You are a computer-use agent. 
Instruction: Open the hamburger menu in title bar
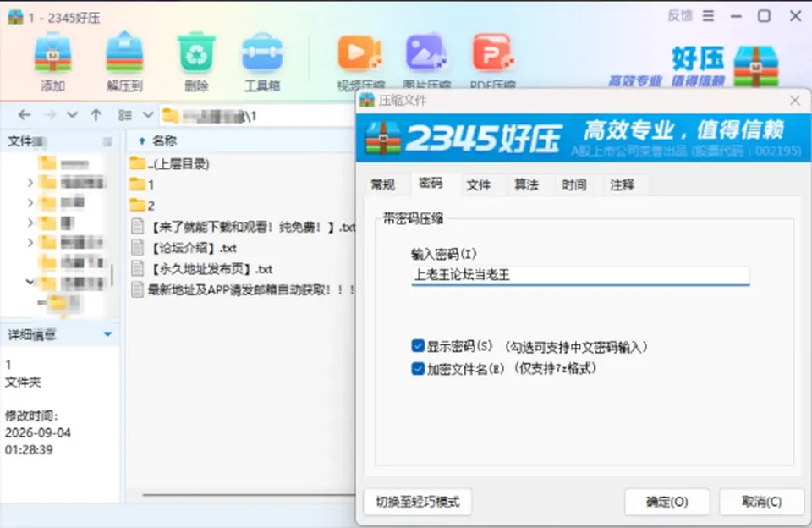click(708, 16)
